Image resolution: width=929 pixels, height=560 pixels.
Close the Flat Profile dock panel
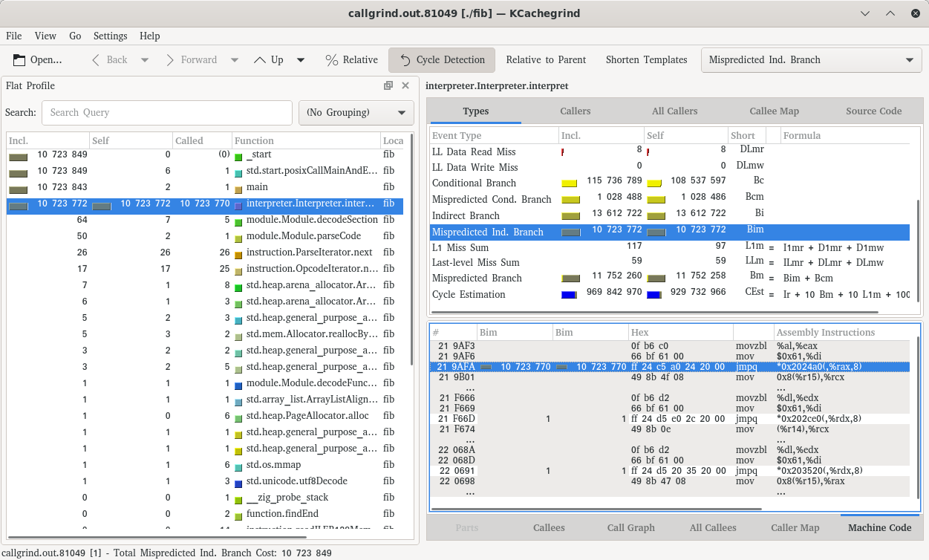click(405, 86)
